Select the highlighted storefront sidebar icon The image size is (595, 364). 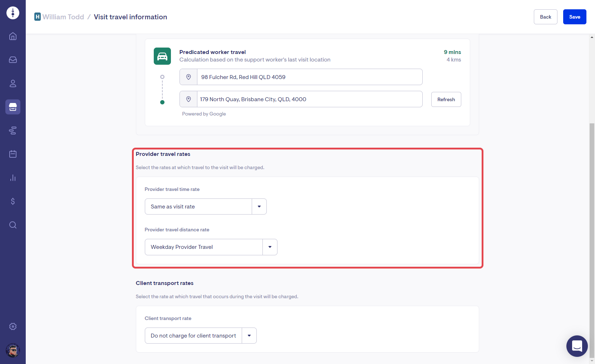[13, 107]
